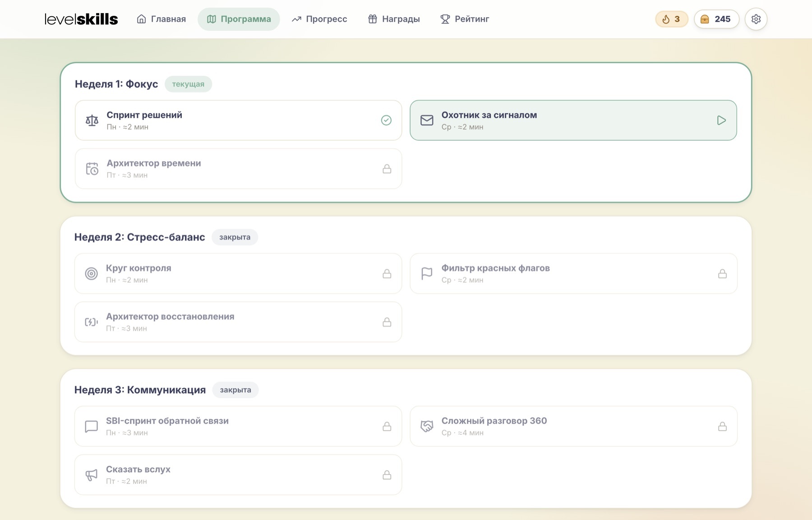
Task: Click the lock icon on SBI-спринт обратной связи
Action: coord(387,427)
